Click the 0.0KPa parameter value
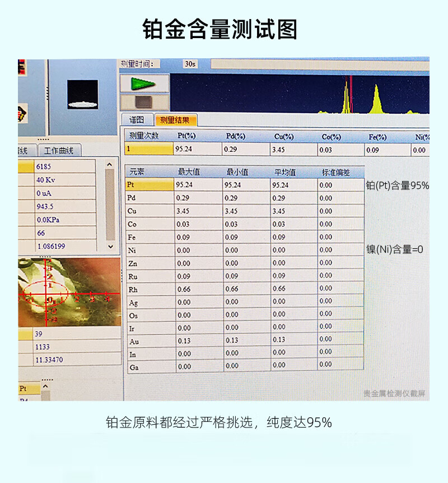Viewport: 448px width, 483px height. [x=48, y=220]
